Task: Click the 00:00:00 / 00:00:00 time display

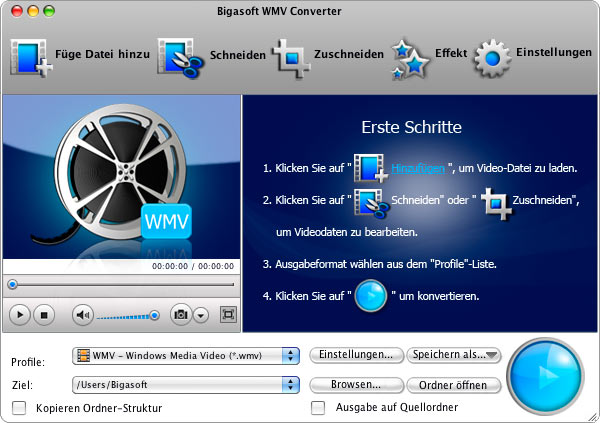Action: (x=193, y=266)
